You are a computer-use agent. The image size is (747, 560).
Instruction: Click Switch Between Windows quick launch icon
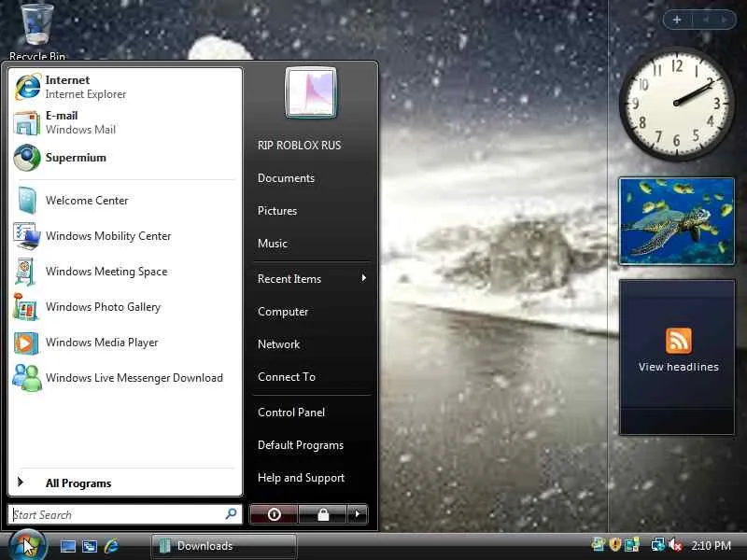90,546
